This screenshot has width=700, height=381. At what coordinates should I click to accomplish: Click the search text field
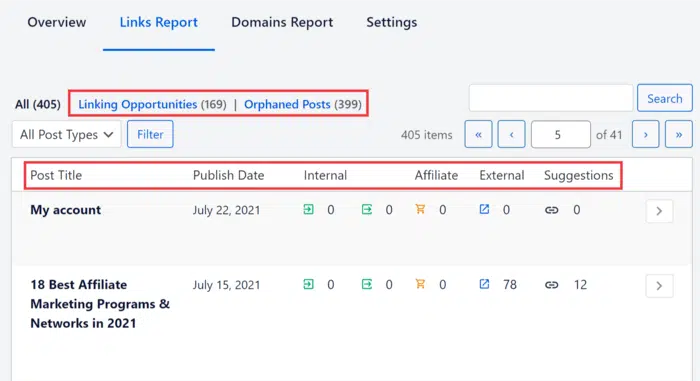click(x=551, y=98)
